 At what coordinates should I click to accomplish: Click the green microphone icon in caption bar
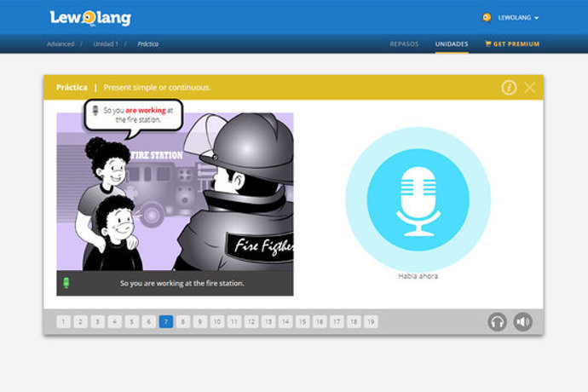point(66,283)
